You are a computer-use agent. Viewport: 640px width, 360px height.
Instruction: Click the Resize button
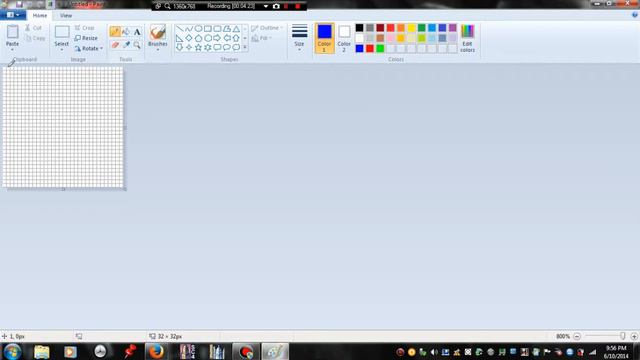(x=86, y=38)
